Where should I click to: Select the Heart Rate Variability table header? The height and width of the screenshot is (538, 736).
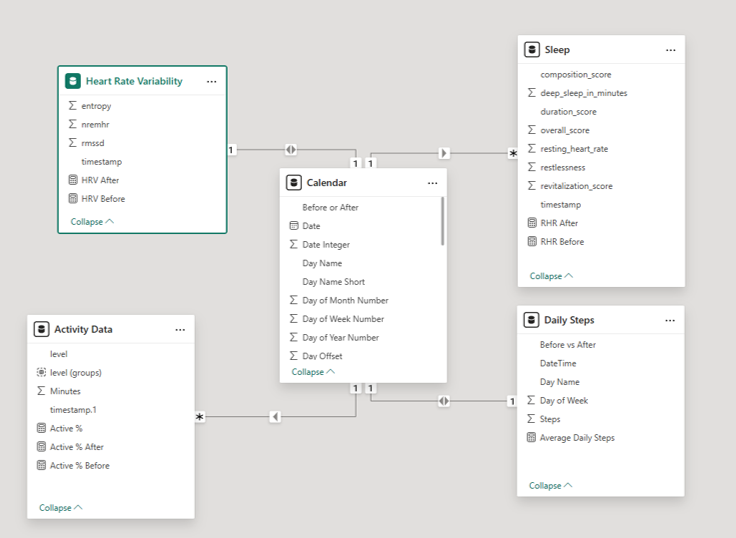[142, 81]
